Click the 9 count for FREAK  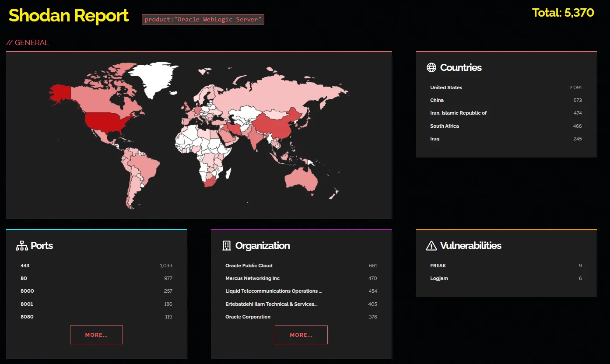click(x=580, y=266)
